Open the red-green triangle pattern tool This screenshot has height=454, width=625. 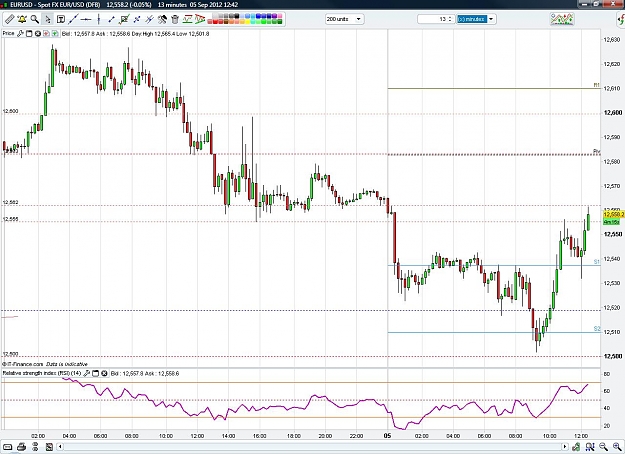200,19
